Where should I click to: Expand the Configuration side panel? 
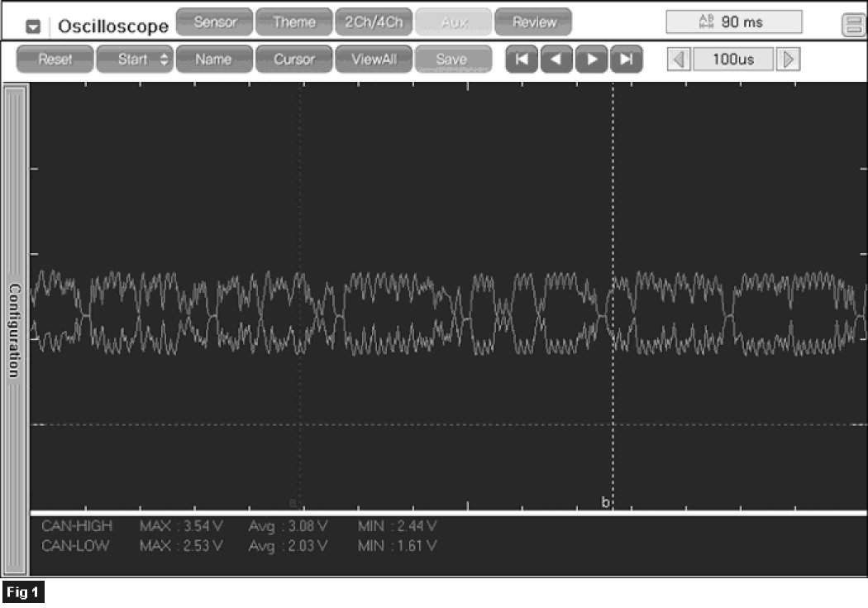[x=15, y=331]
